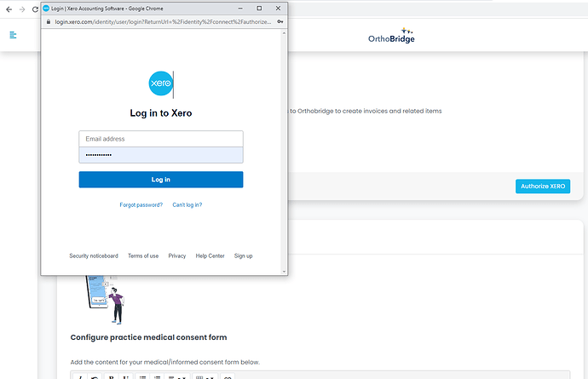Image resolution: width=588 pixels, height=379 pixels.
Task: Open the Help Center footer link
Action: click(210, 256)
